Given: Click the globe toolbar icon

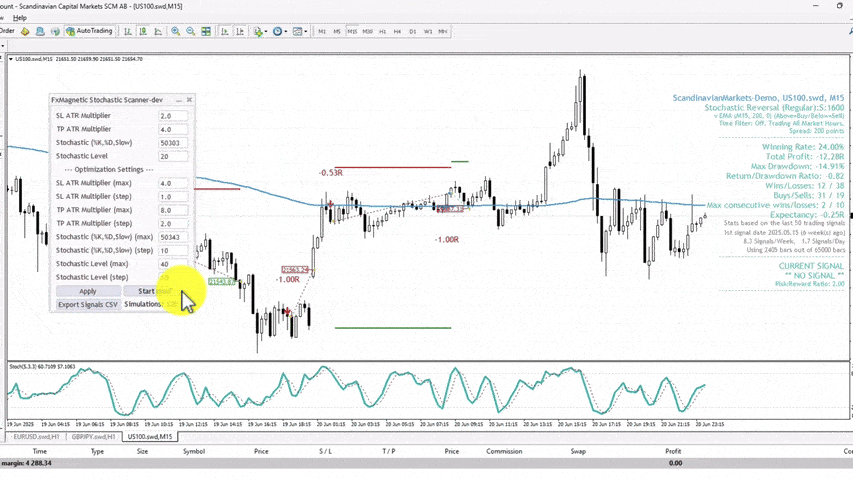Looking at the screenshot, I should click(x=55, y=32).
